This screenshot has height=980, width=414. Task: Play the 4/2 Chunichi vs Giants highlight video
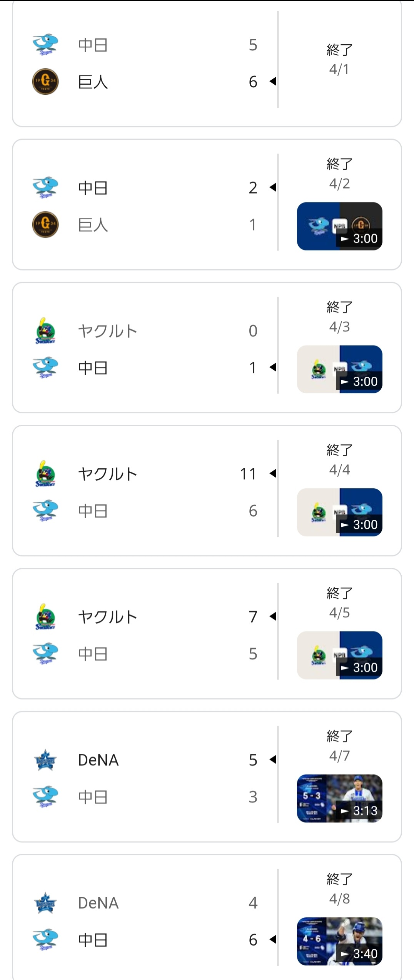pos(339,226)
